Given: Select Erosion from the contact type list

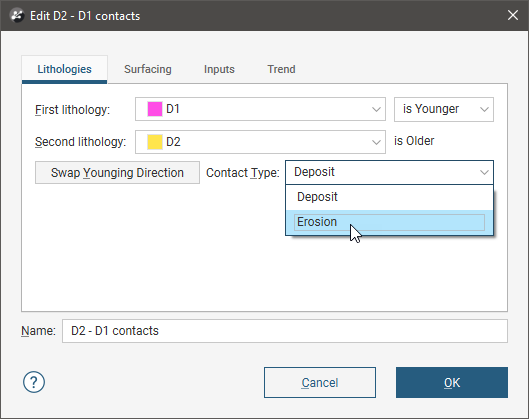Looking at the screenshot, I should 389,222.
